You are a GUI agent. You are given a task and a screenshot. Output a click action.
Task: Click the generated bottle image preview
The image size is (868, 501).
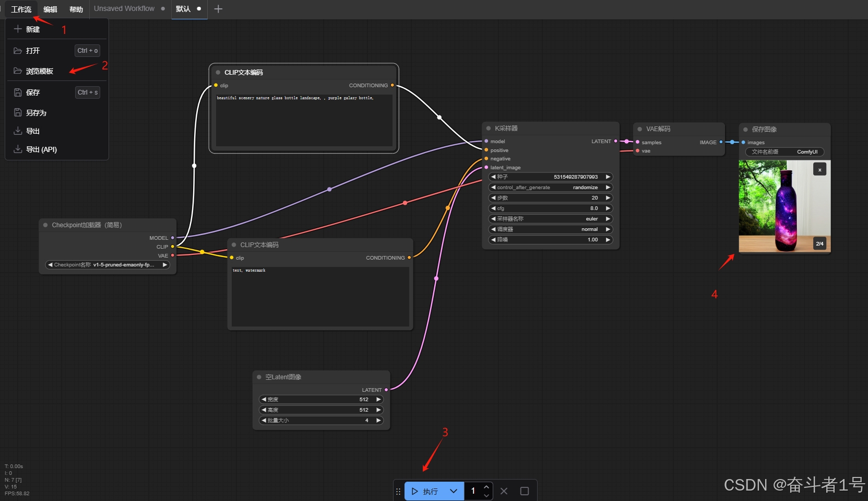tap(784, 206)
